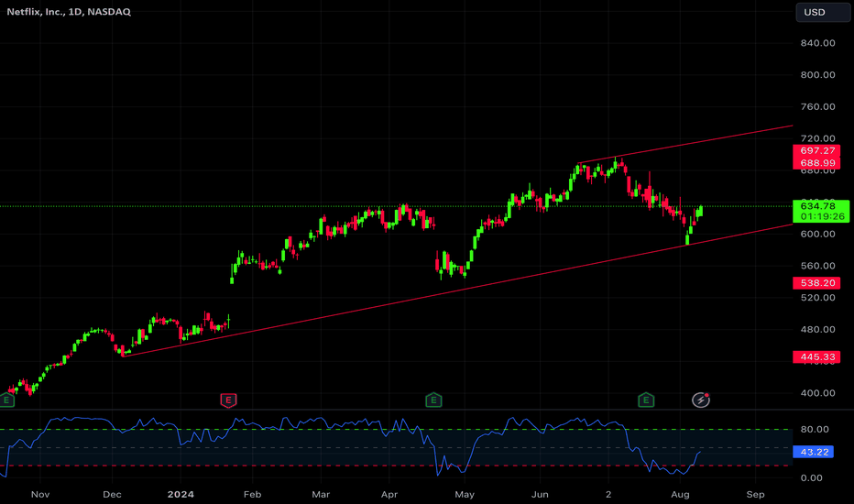Click the 800.00 price axis label
Viewport: 854px width, 504px height.
point(817,74)
